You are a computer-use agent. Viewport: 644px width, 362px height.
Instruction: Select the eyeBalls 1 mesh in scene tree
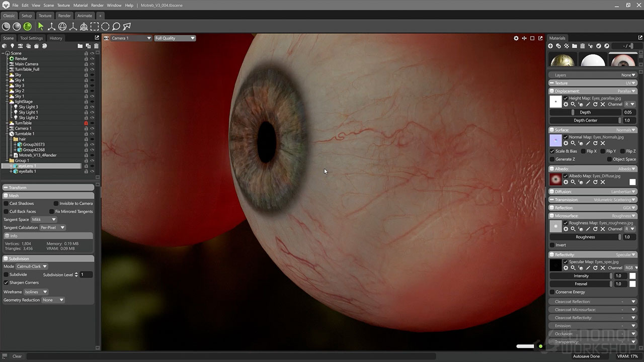tap(27, 171)
